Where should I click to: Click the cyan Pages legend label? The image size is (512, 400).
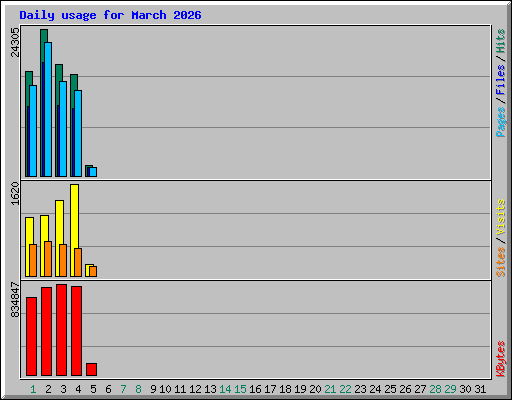(500, 122)
